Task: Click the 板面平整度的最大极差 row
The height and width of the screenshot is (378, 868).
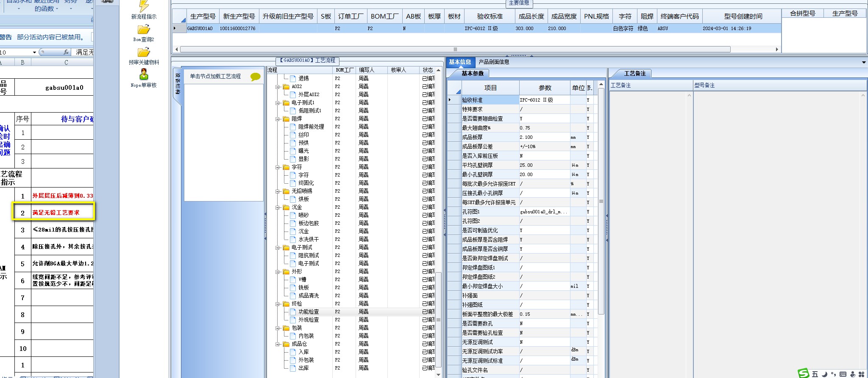Action: tap(522, 314)
